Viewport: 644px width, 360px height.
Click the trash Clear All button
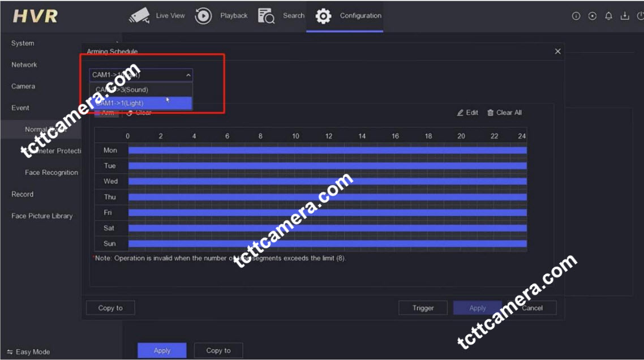tap(504, 113)
